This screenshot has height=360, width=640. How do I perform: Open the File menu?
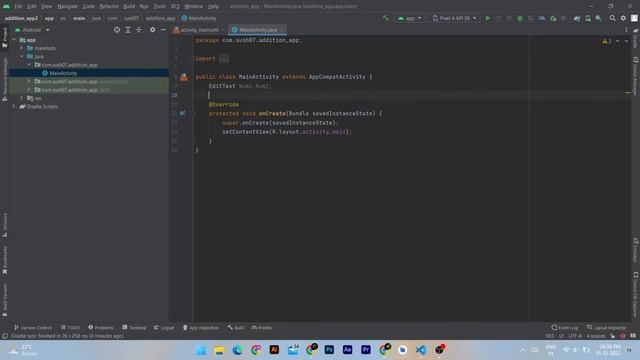click(18, 7)
